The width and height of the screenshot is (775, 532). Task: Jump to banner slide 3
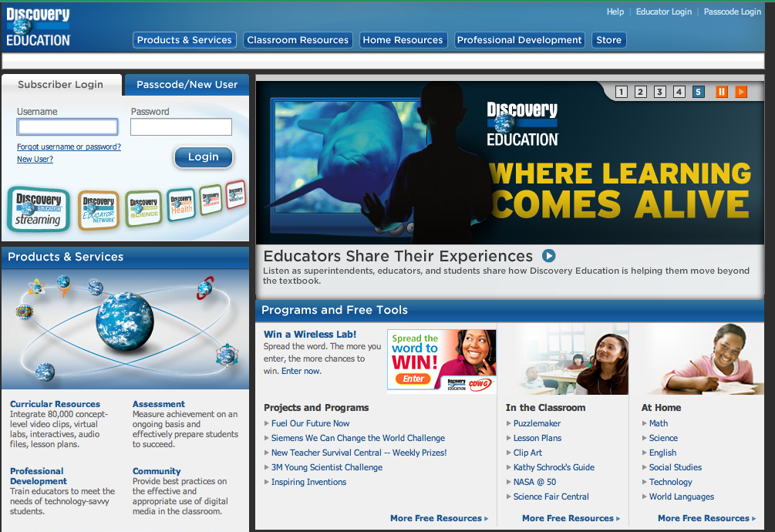coord(660,92)
